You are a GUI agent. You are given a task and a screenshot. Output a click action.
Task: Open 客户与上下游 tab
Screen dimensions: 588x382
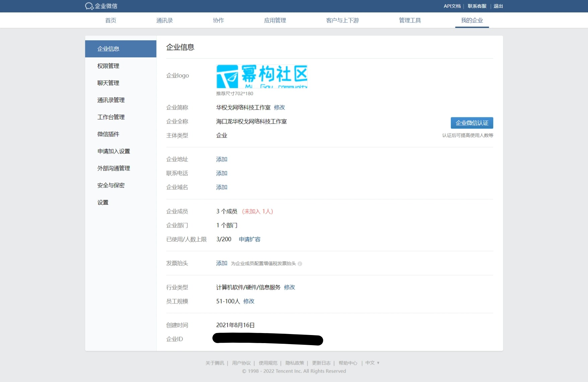(342, 20)
